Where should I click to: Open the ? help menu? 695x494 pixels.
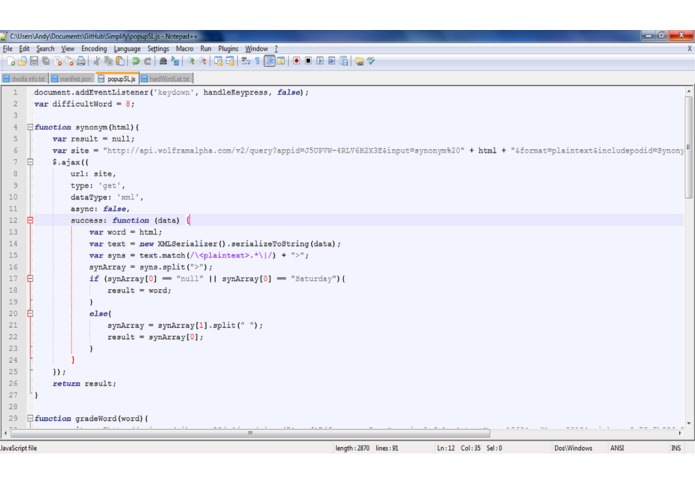point(276,49)
